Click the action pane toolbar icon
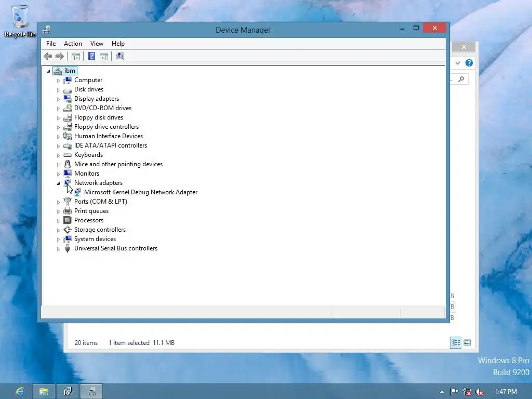 tap(104, 56)
